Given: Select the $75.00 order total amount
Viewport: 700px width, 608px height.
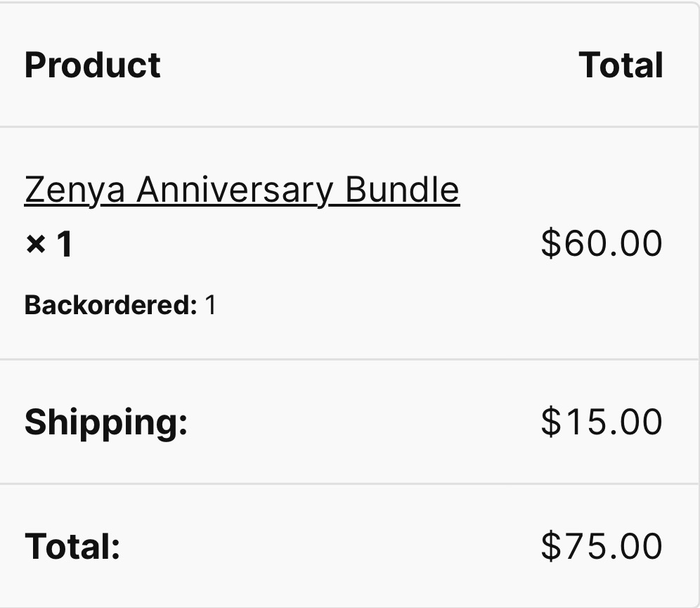Looking at the screenshot, I should click(x=601, y=546).
